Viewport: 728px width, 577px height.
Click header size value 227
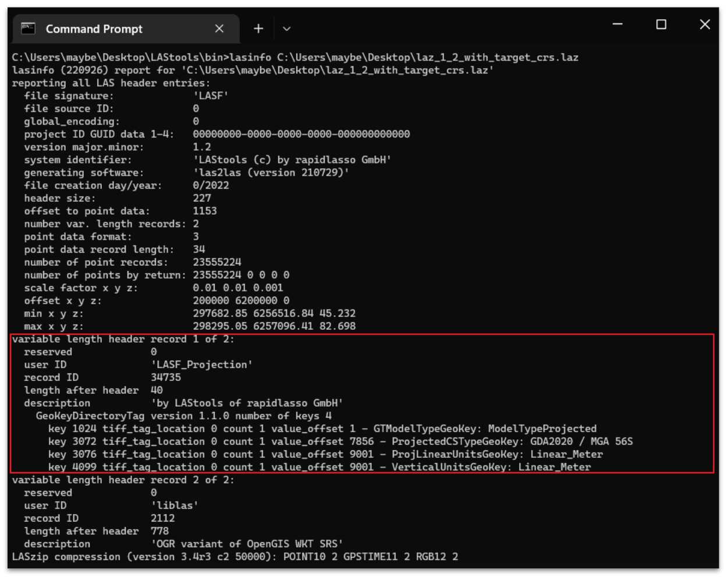tap(202, 198)
